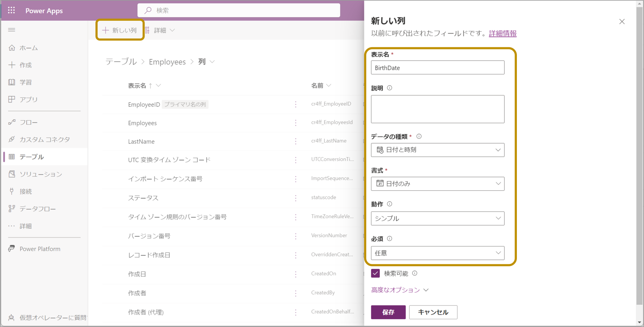The width and height of the screenshot is (644, 327).
Task: Click the info icon next to 必須
Action: coord(389,238)
